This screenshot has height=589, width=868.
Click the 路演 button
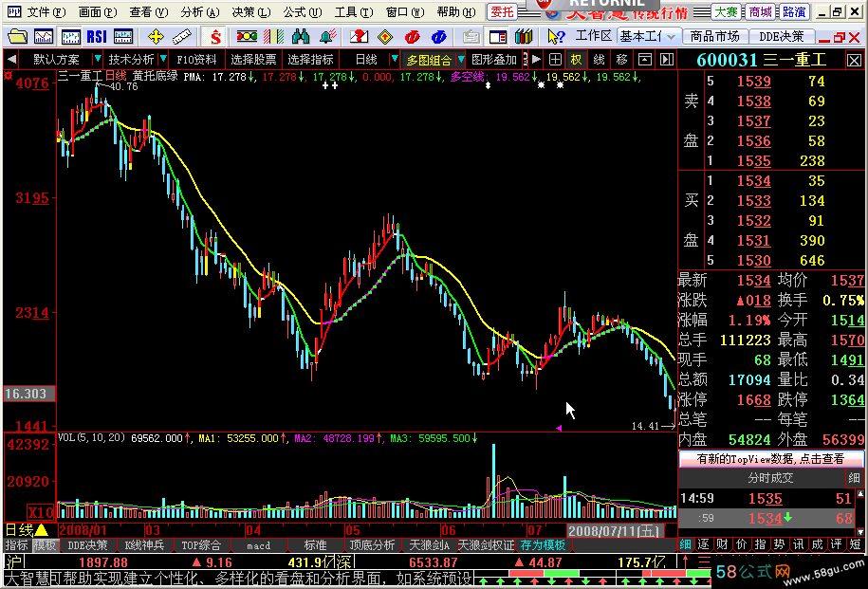pyautogui.click(x=794, y=11)
